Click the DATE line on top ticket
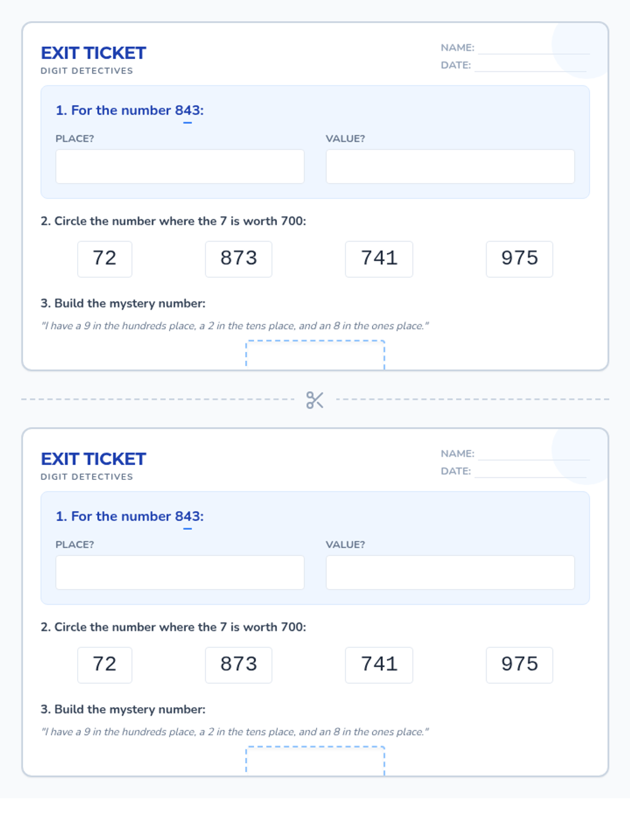The height and width of the screenshot is (840, 630). tap(530, 66)
